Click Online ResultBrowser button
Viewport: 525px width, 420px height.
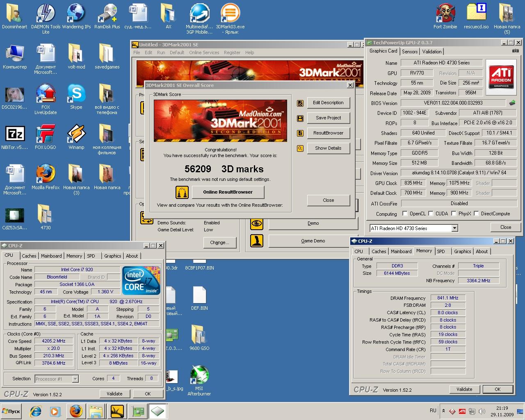(228, 192)
